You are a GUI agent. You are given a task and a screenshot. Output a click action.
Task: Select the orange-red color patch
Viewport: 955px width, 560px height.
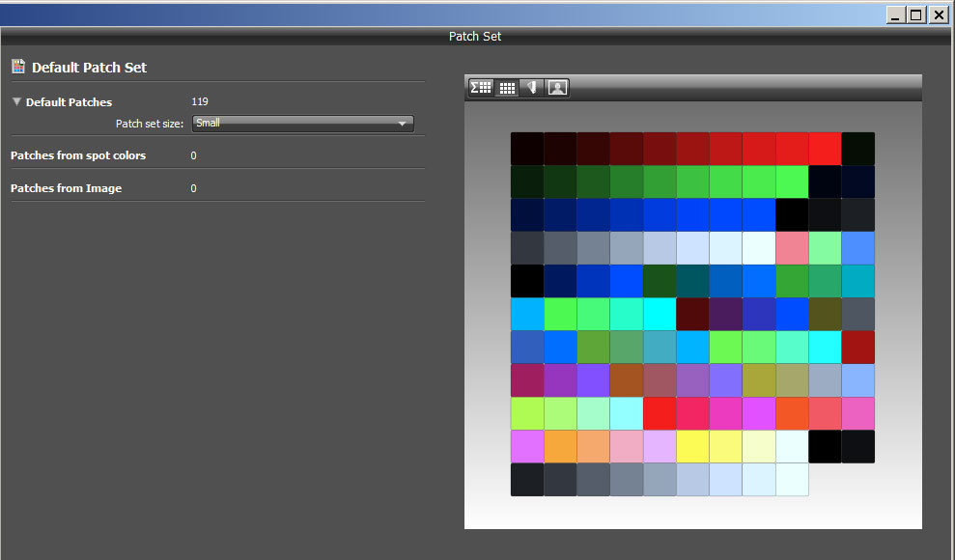(793, 413)
